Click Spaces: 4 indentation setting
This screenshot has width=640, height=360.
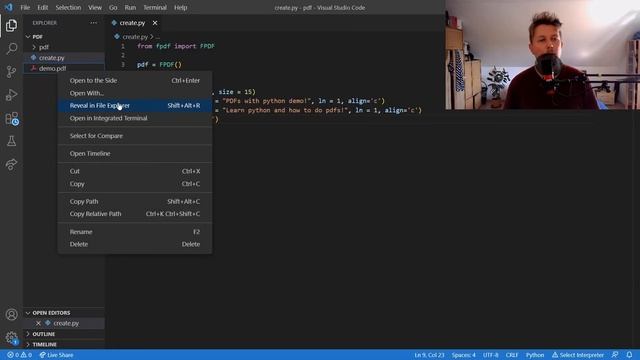(x=463, y=355)
